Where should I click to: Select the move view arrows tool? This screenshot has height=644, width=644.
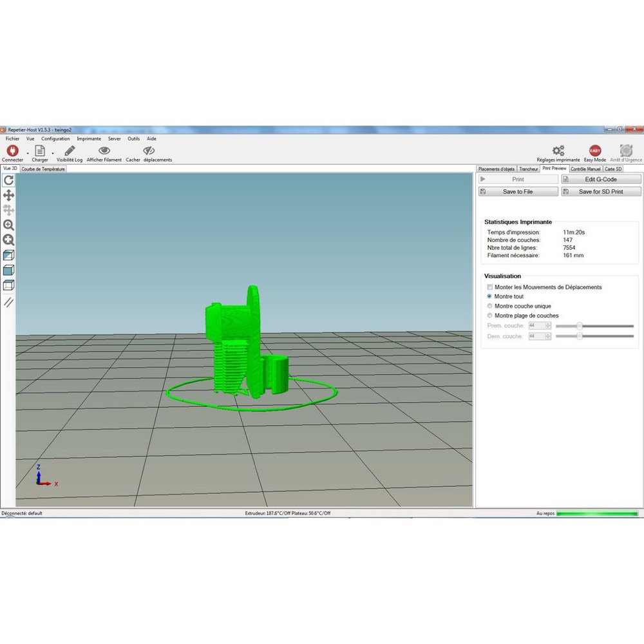coord(8,195)
